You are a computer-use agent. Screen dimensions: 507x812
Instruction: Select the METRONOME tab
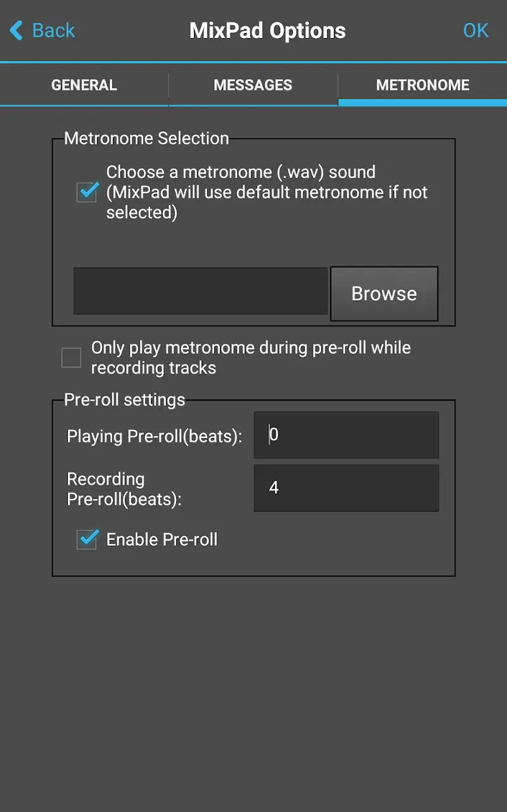coord(423,84)
